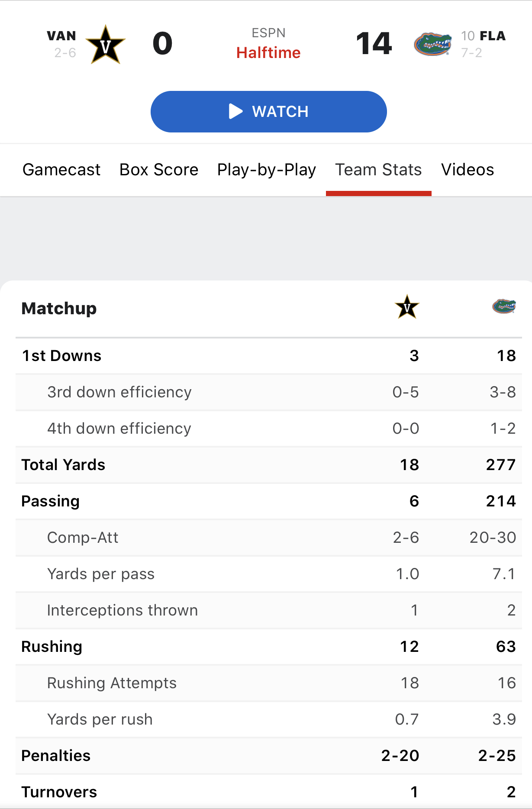Tap the Florida Gators logo in header
Screen dimensions: 532x809
pos(432,44)
